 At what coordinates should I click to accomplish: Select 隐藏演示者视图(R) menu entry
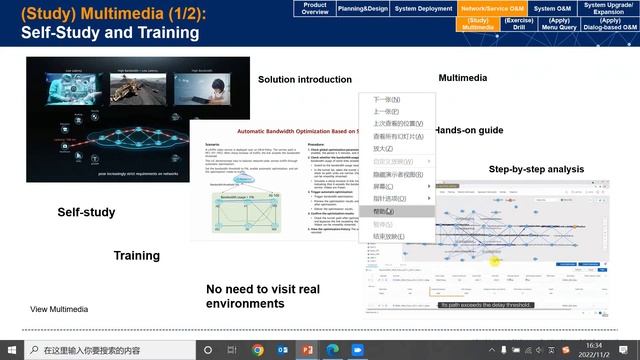click(x=397, y=174)
